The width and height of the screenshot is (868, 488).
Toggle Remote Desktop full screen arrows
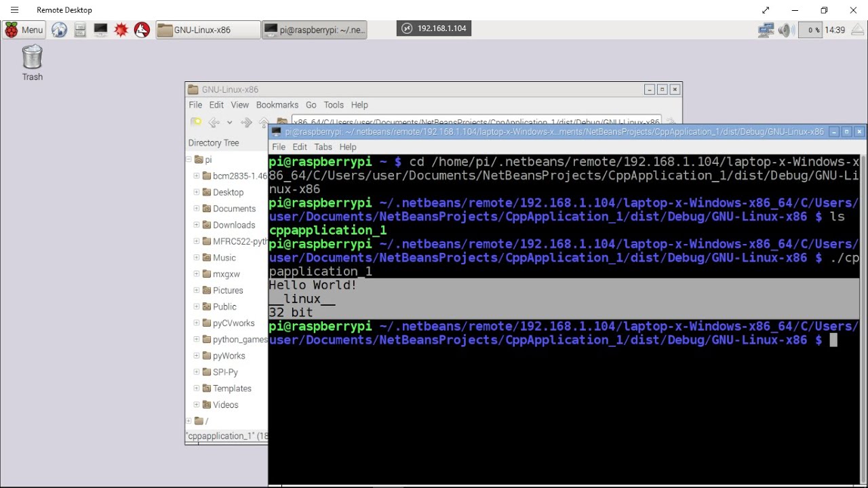coord(766,10)
